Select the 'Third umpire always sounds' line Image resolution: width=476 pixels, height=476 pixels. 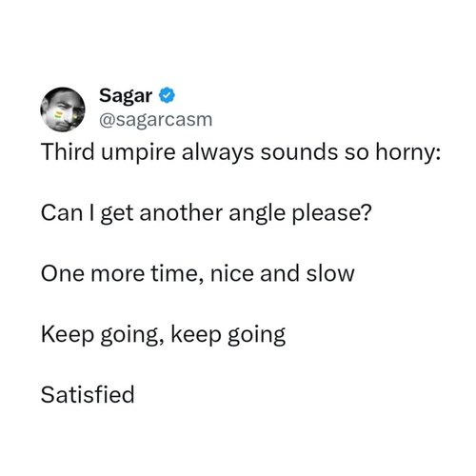[x=241, y=152]
